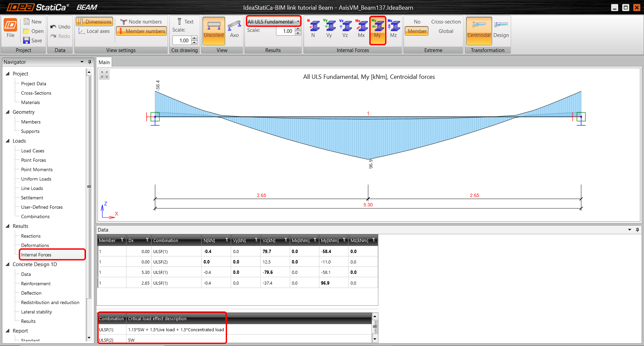Select Design transformation mode
Screen dimensions: 644x346
tap(501, 30)
